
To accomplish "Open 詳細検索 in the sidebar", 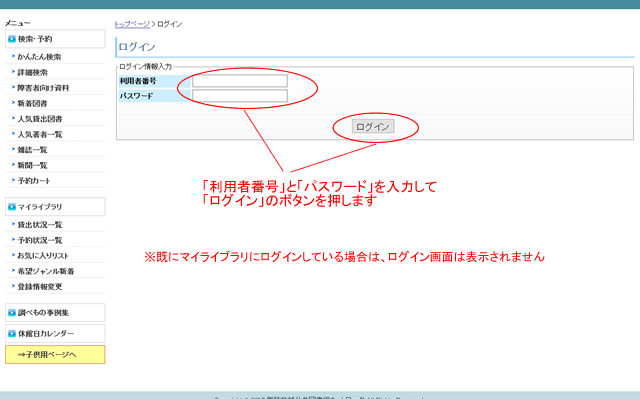I will (x=33, y=72).
